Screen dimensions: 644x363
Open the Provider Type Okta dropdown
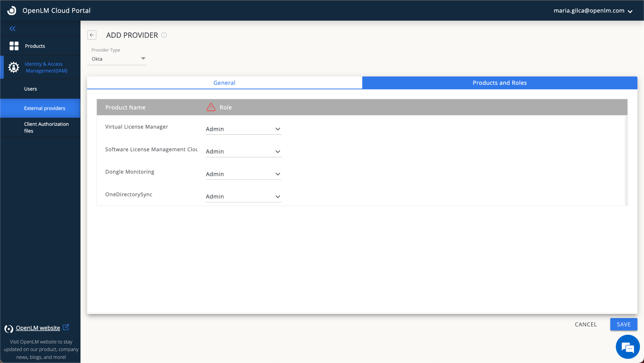pos(117,59)
